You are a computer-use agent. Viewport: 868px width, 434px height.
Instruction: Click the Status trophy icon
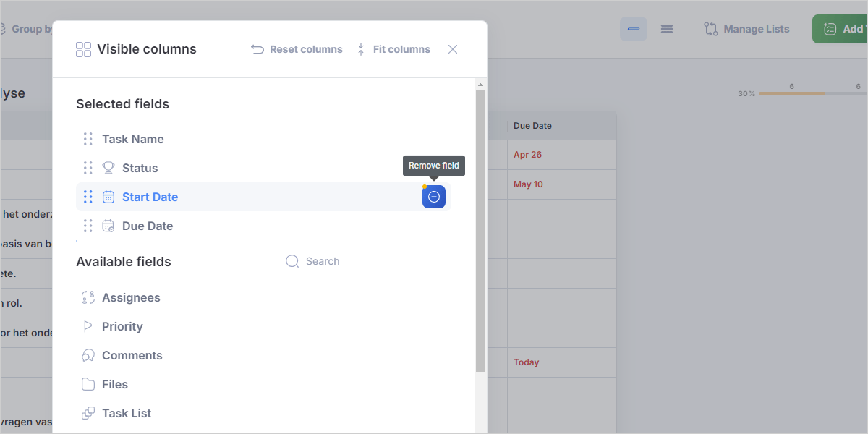pos(109,168)
